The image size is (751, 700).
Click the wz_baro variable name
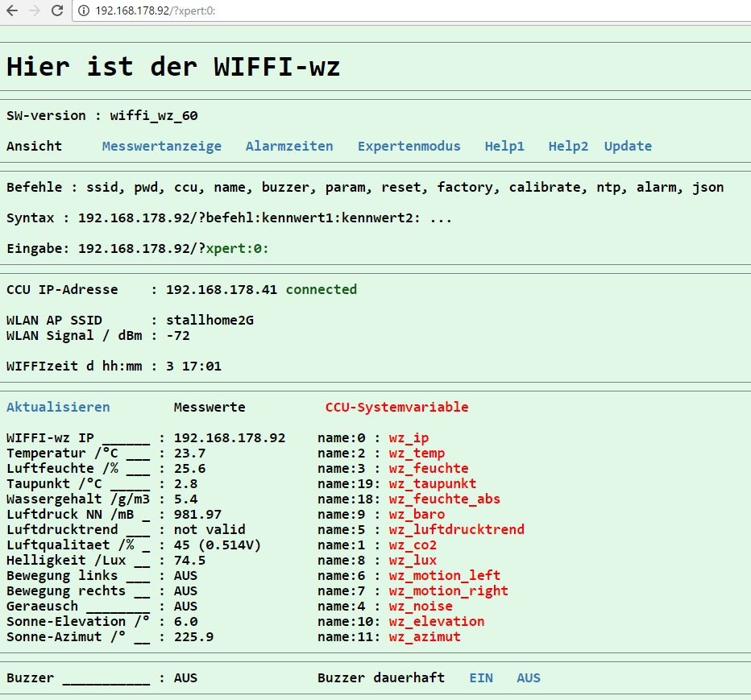coord(417,514)
